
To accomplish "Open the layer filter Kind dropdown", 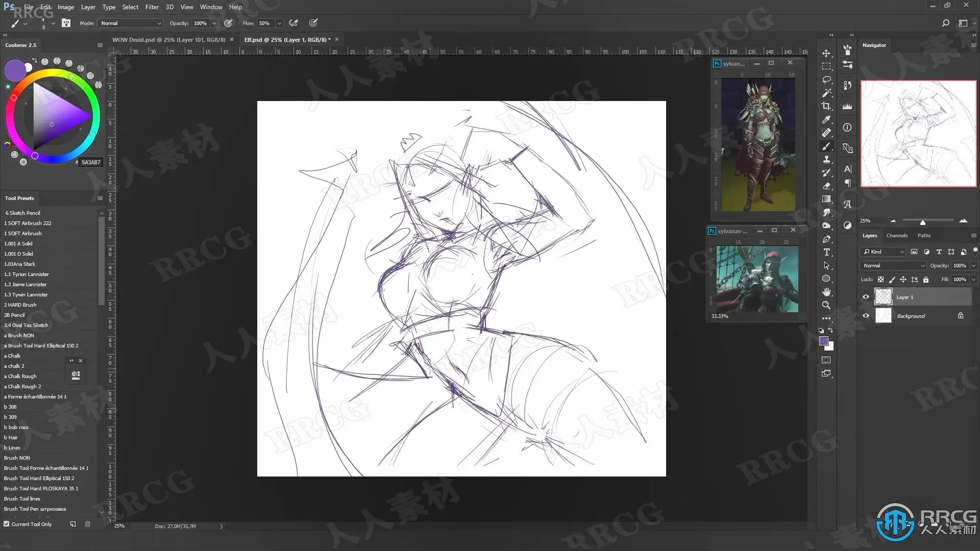I will click(x=883, y=252).
